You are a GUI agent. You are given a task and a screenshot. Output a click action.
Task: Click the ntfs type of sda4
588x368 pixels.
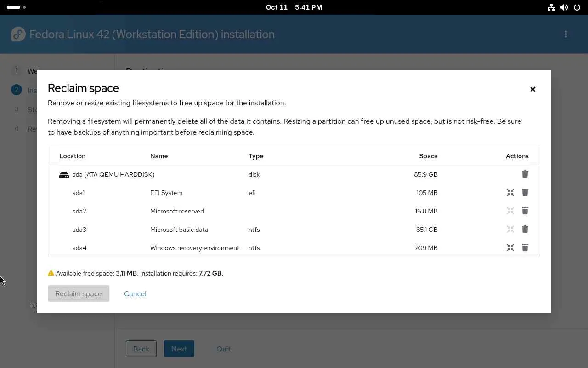click(x=254, y=248)
